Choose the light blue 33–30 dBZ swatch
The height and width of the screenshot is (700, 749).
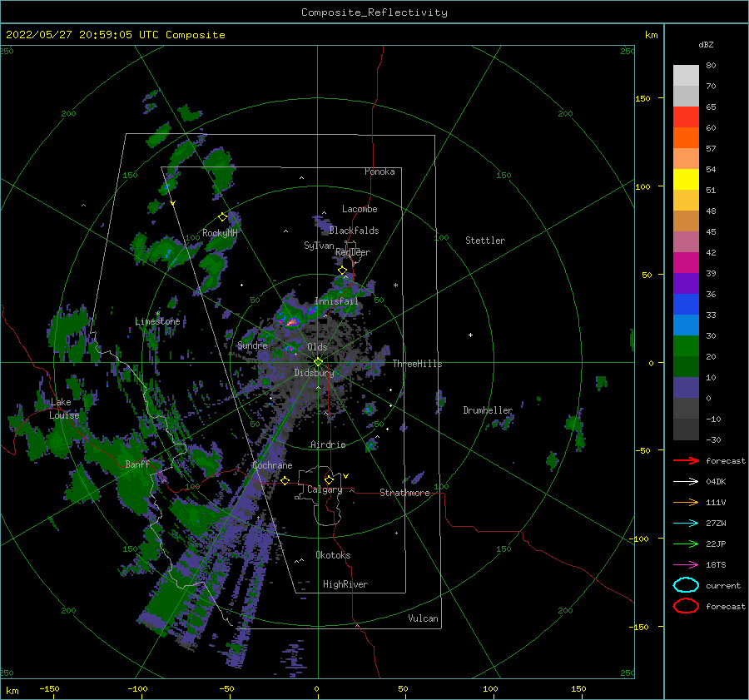coord(686,325)
